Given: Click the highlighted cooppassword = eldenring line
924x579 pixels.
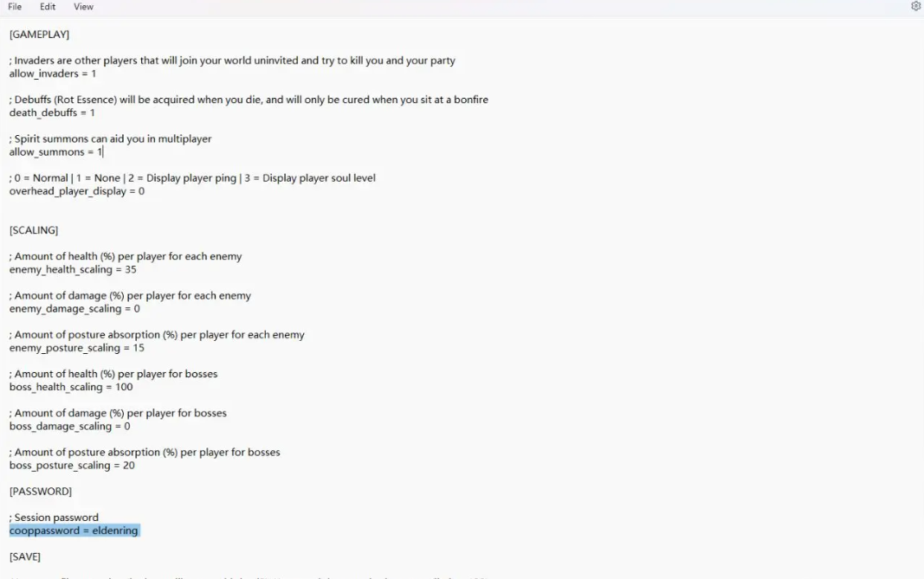Looking at the screenshot, I should point(74,531).
